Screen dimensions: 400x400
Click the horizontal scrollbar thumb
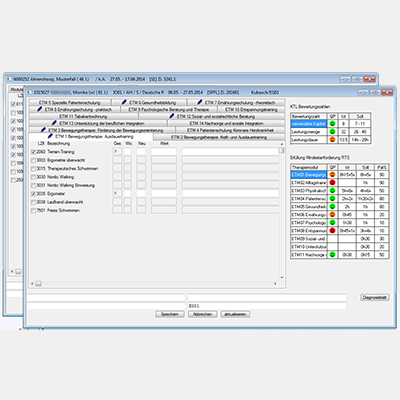[38, 284]
